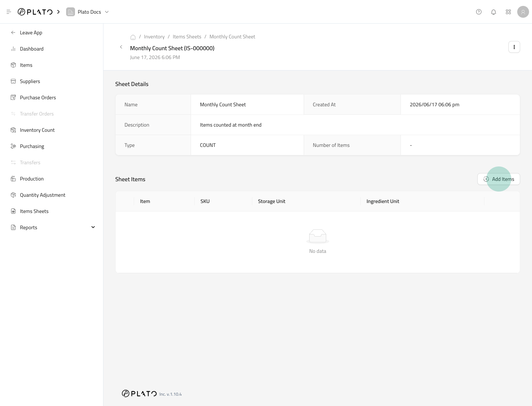The width and height of the screenshot is (532, 406).
Task: Click the Production icon in sidebar
Action: click(x=13, y=179)
